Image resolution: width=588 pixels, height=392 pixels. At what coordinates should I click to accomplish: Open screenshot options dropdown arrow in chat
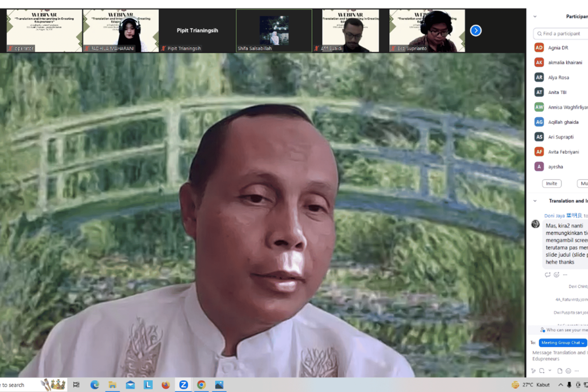550,371
